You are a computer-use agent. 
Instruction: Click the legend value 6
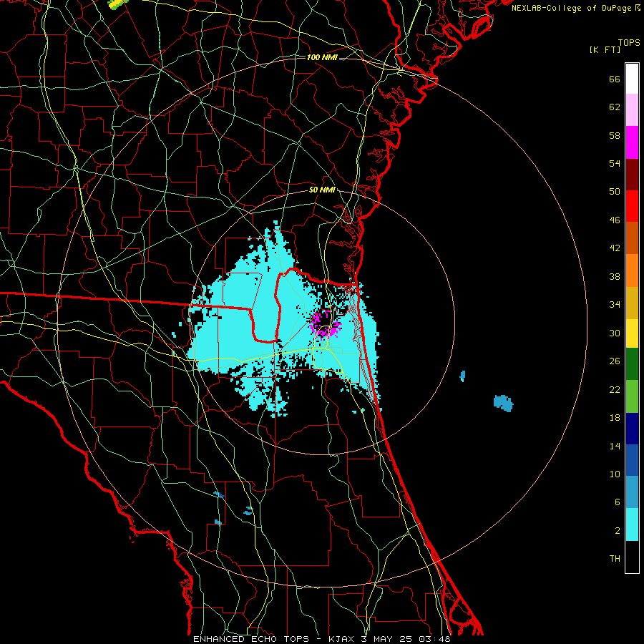click(618, 502)
